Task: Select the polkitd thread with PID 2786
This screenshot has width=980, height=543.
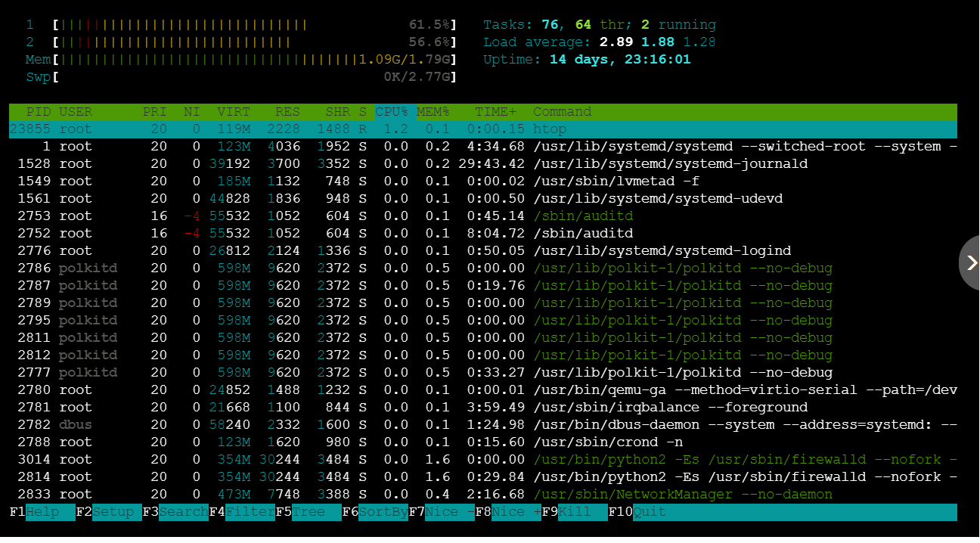Action: coord(483,268)
